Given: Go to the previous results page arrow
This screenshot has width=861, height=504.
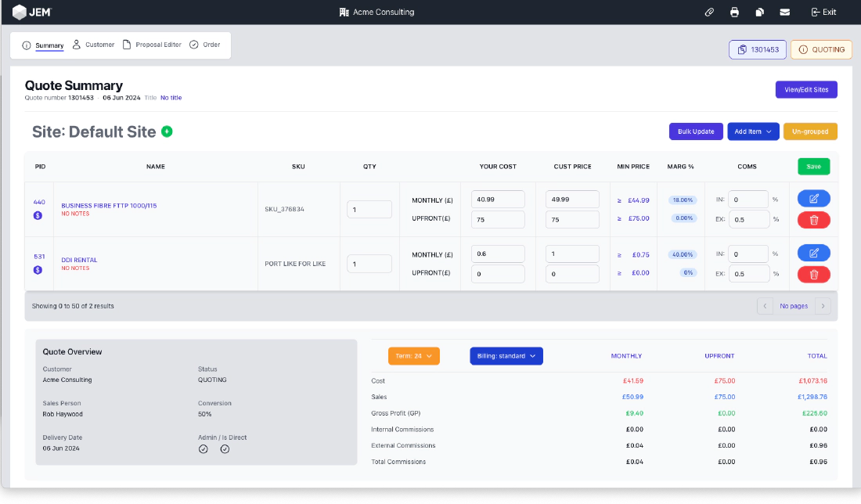Looking at the screenshot, I should click(x=765, y=306).
